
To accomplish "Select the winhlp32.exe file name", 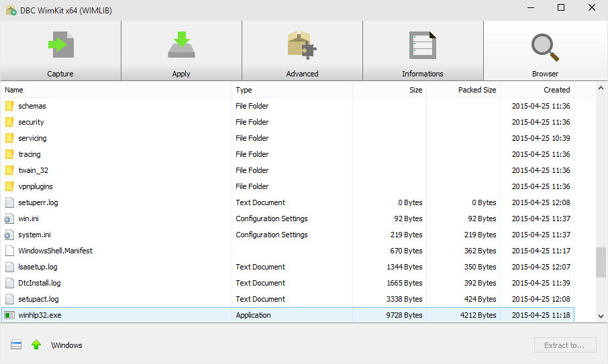I will pos(40,315).
